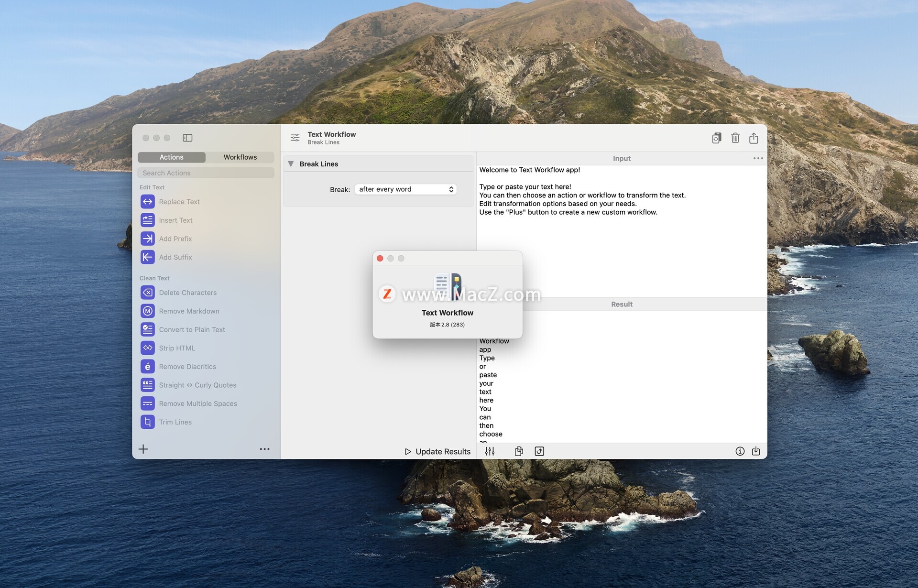The width and height of the screenshot is (918, 588).
Task: Switch to the Actions tab
Action: pyautogui.click(x=172, y=157)
